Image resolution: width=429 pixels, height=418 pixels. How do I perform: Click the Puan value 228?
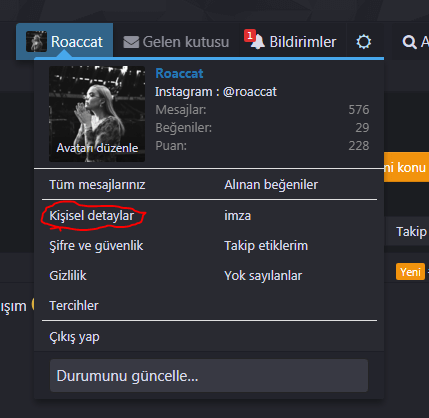tap(359, 146)
